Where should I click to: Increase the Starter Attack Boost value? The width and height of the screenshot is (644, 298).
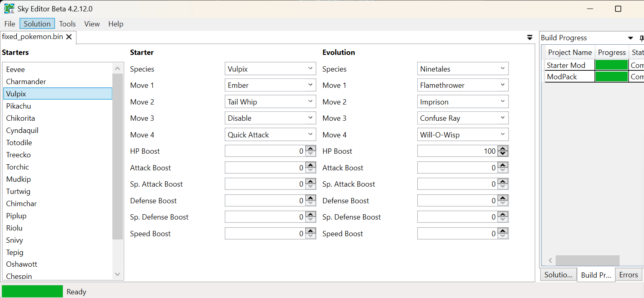[x=311, y=165]
